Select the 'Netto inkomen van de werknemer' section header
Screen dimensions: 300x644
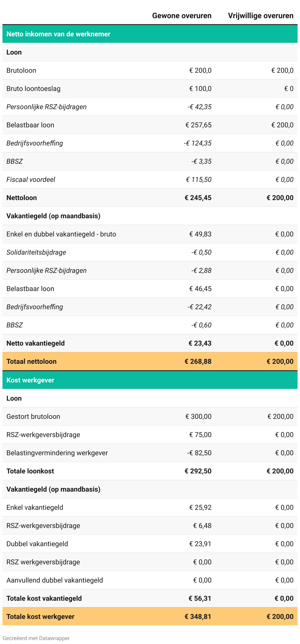point(58,34)
